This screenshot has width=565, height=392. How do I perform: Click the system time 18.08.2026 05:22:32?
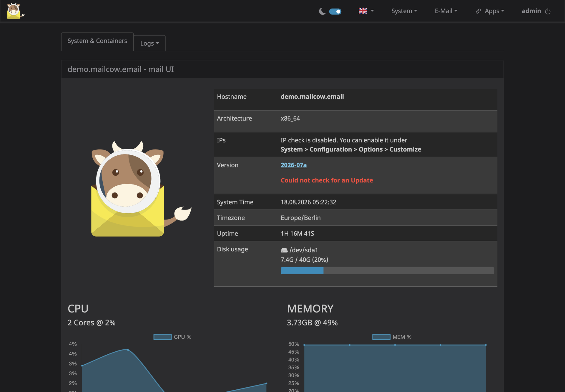coord(308,202)
